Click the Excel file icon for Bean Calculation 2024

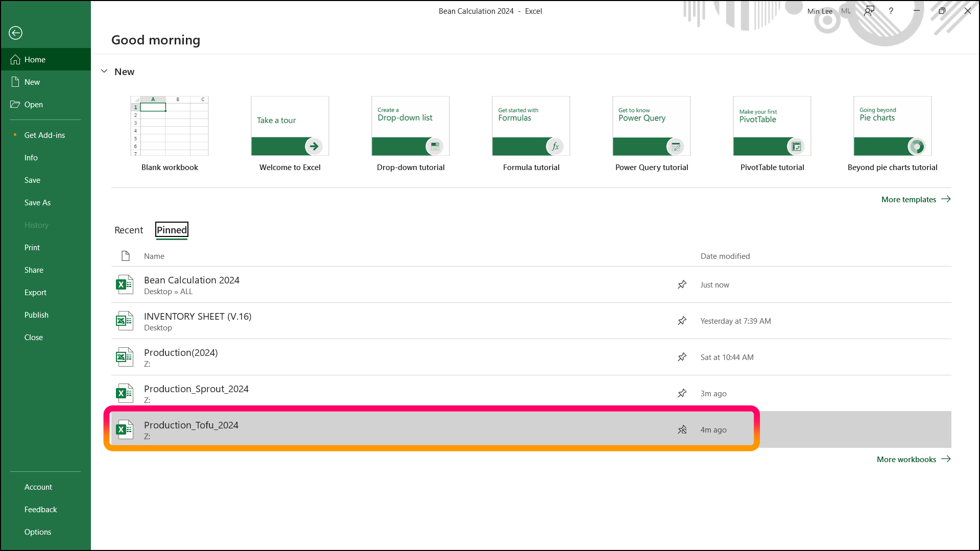tap(125, 284)
